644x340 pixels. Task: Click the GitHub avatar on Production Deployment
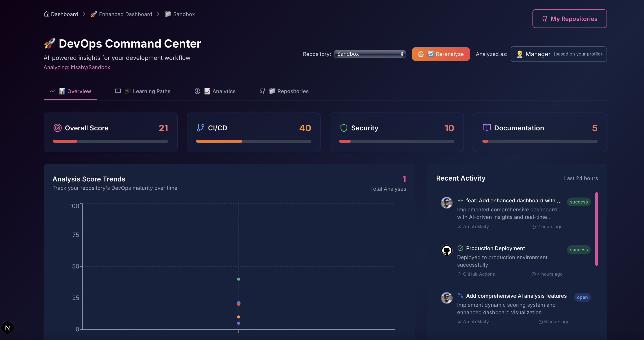point(447,250)
